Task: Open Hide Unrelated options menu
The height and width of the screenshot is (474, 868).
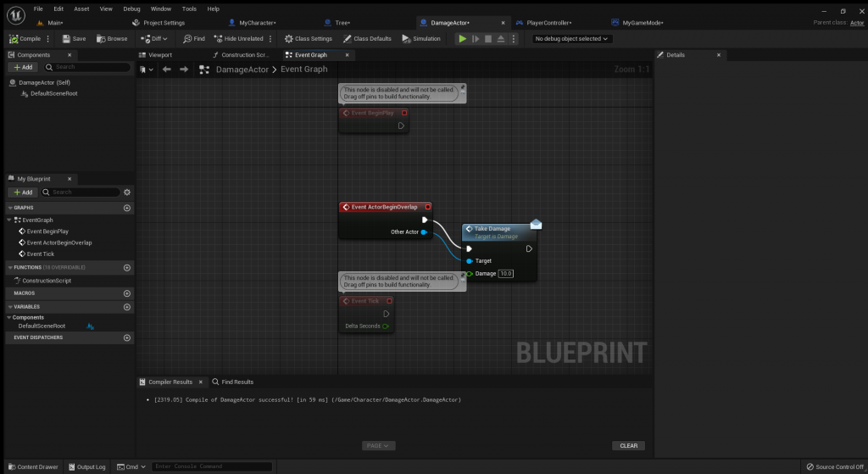Action: tap(270, 39)
